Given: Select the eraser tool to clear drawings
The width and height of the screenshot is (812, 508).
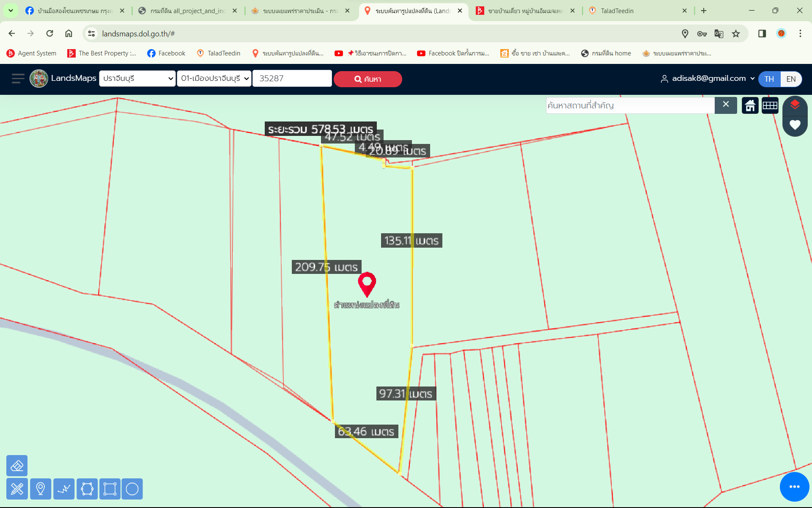Looking at the screenshot, I should click(17, 466).
